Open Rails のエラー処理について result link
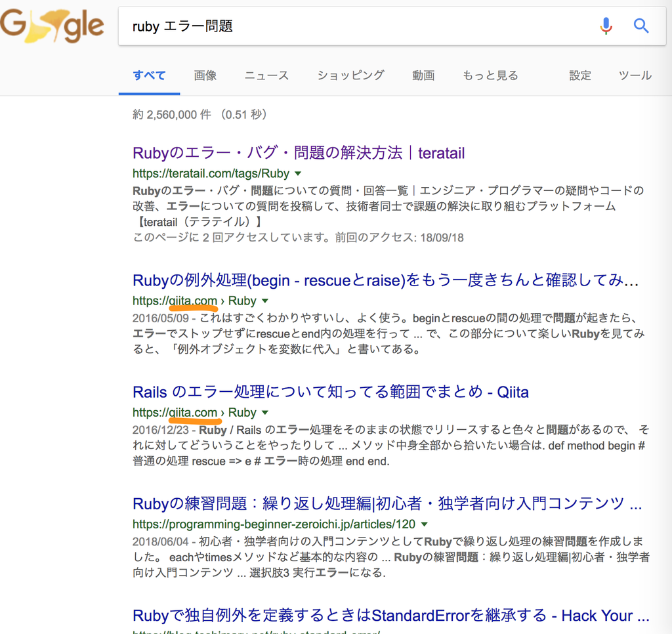Screen dimensions: 672x634 click(x=331, y=392)
